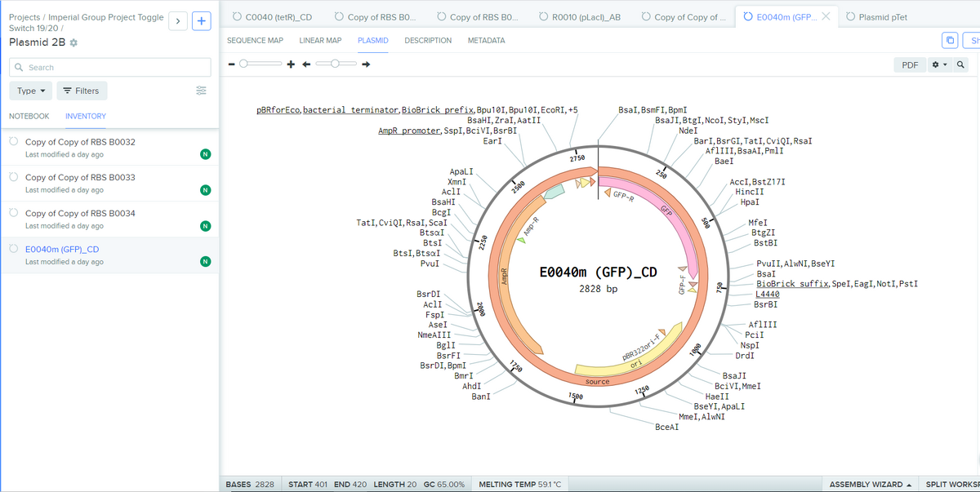Click the zoom slider handle
The height and width of the screenshot is (492, 980).
244,64
